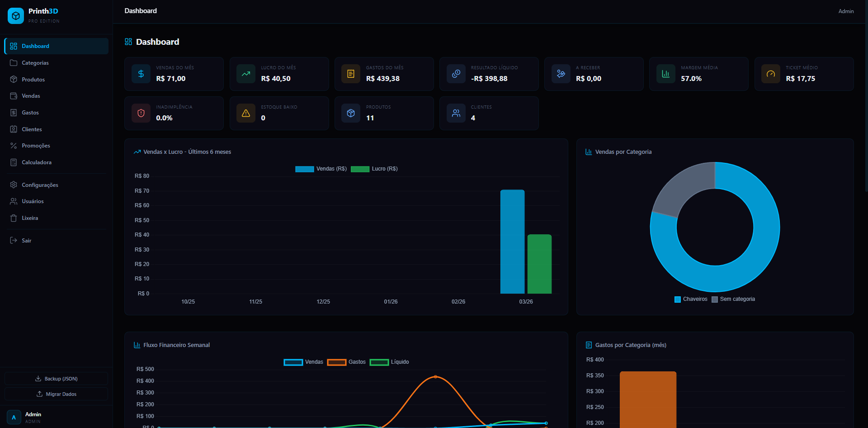This screenshot has width=868, height=428.
Task: Toggle Sem categoria legend in donut chart
Action: [x=733, y=299]
